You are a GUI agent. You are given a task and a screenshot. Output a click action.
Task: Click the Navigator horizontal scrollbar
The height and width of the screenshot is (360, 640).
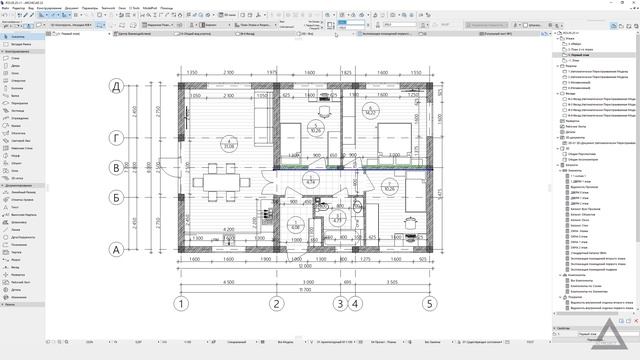[588, 313]
